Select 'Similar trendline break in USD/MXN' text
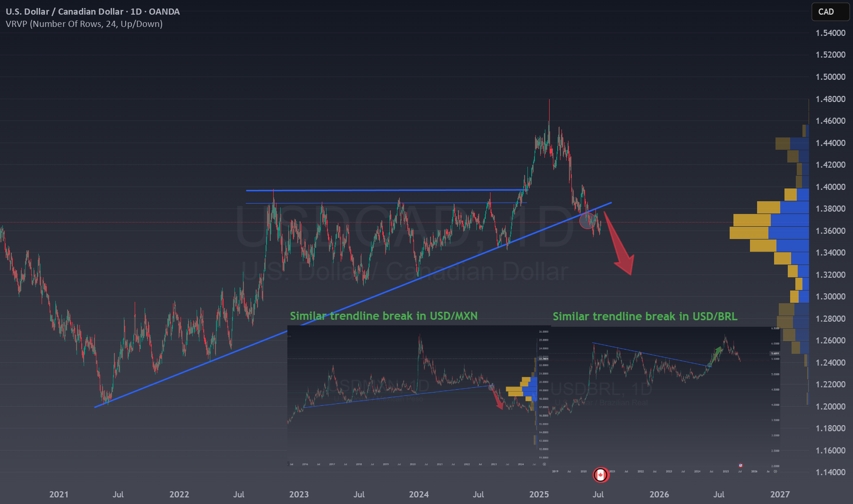 tap(384, 316)
